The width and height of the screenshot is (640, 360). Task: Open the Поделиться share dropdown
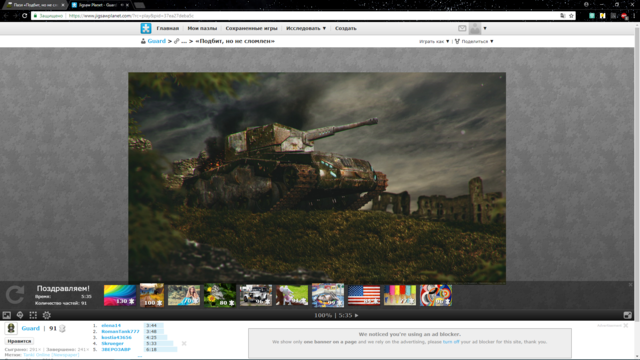(x=474, y=41)
